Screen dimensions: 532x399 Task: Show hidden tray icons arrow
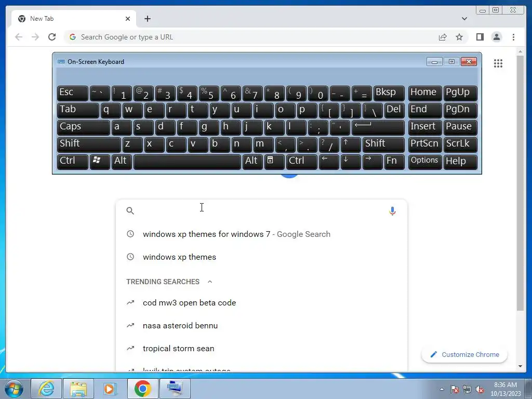pyautogui.click(x=442, y=390)
